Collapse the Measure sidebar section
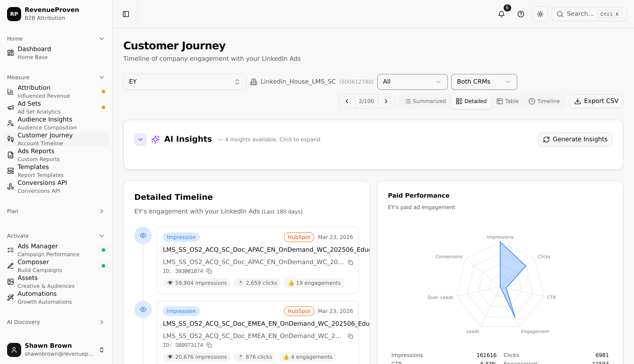The image size is (634, 364). point(55,77)
